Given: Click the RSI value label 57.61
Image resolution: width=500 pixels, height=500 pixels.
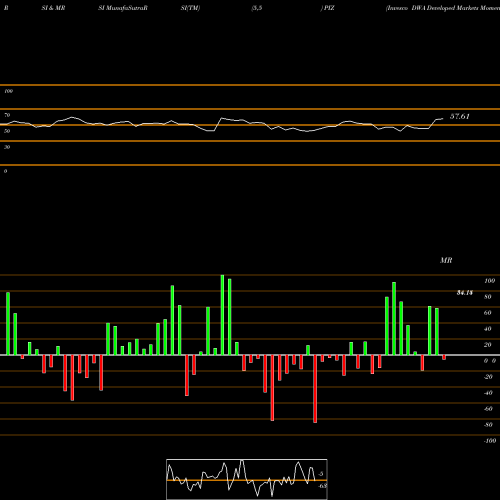Looking at the screenshot, I should (460, 116).
